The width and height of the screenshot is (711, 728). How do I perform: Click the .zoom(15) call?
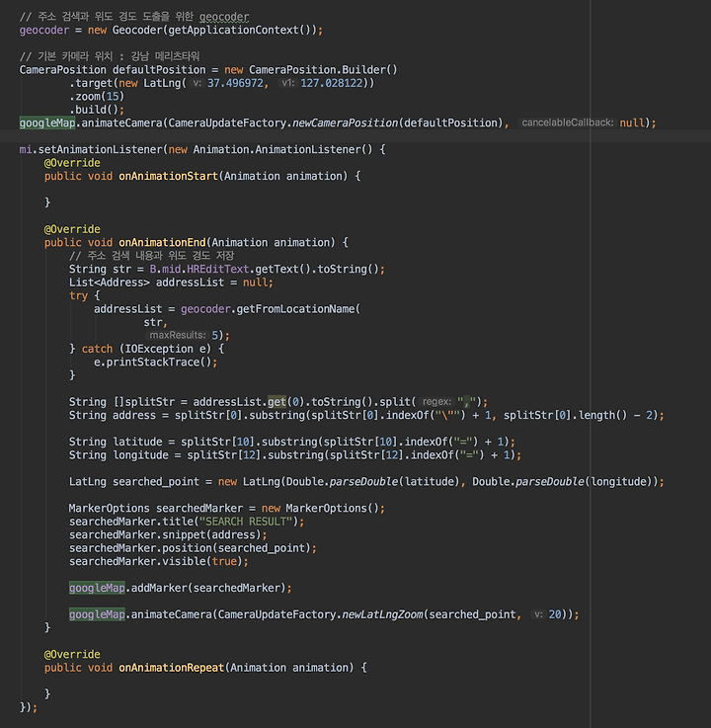97,97
